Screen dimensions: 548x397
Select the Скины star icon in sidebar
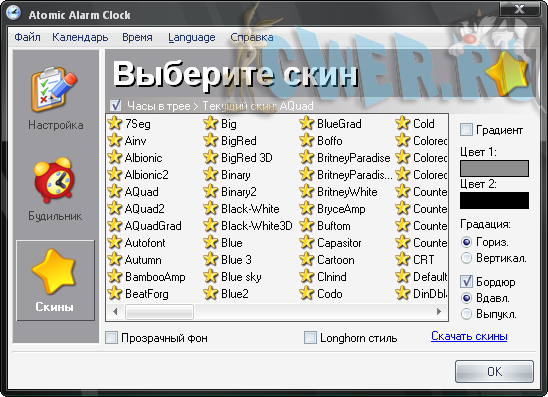[x=54, y=271]
